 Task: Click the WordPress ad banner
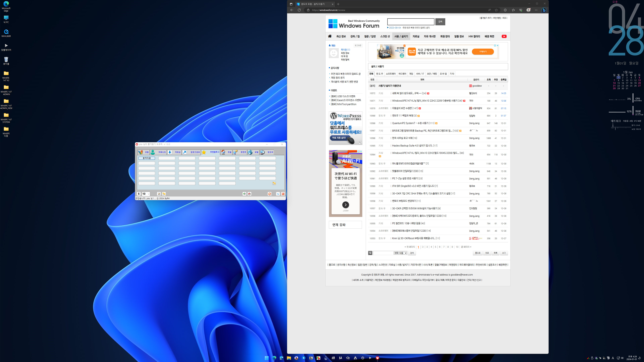click(x=345, y=128)
